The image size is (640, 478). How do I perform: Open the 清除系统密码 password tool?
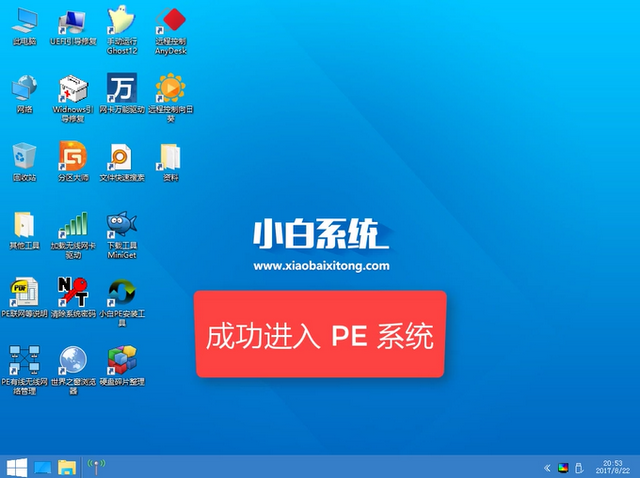pos(72,292)
